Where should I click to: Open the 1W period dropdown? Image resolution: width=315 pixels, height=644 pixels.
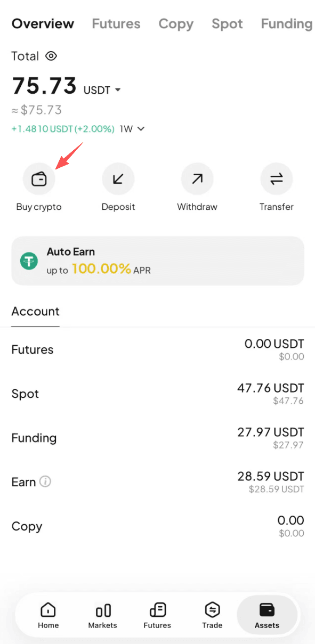pyautogui.click(x=132, y=129)
